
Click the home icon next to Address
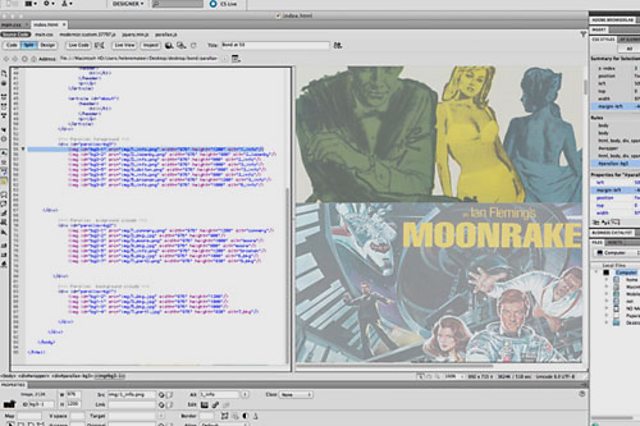[x=34, y=59]
